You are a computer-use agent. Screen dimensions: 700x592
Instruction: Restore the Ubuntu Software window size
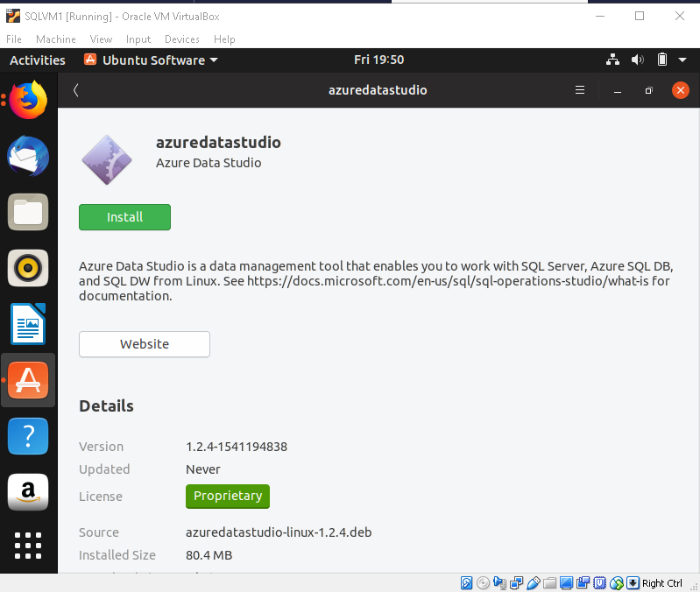click(x=648, y=90)
